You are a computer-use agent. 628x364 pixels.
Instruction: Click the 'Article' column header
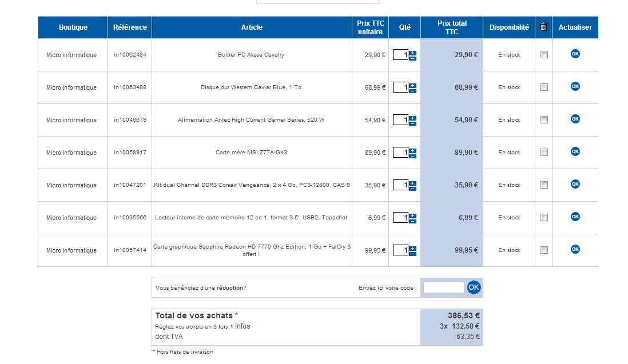click(252, 27)
